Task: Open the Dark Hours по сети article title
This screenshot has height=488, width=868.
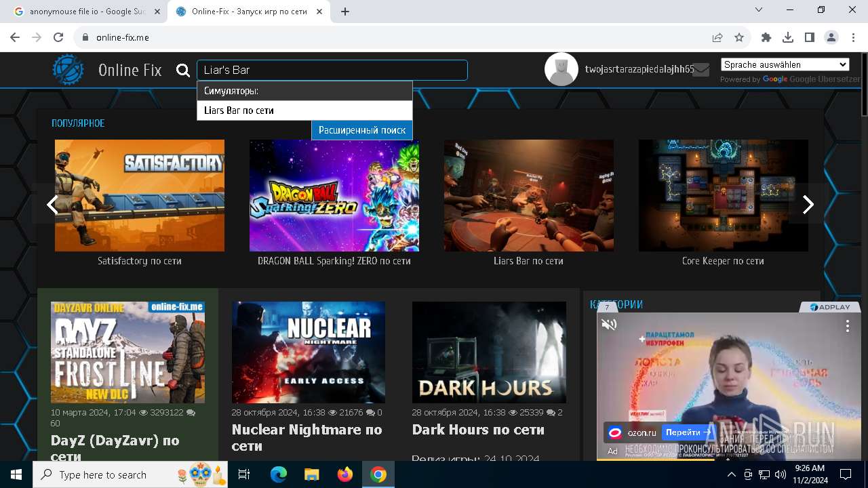Action: pos(478,430)
